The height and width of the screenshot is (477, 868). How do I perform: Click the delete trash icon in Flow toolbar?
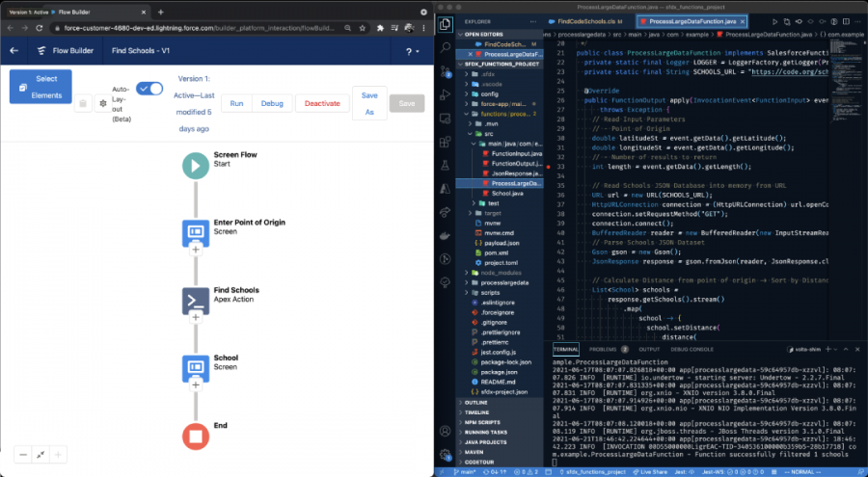coord(83,103)
